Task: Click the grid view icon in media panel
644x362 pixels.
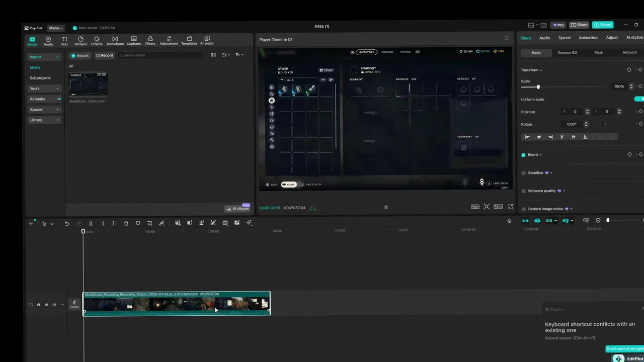Action: pos(213,55)
